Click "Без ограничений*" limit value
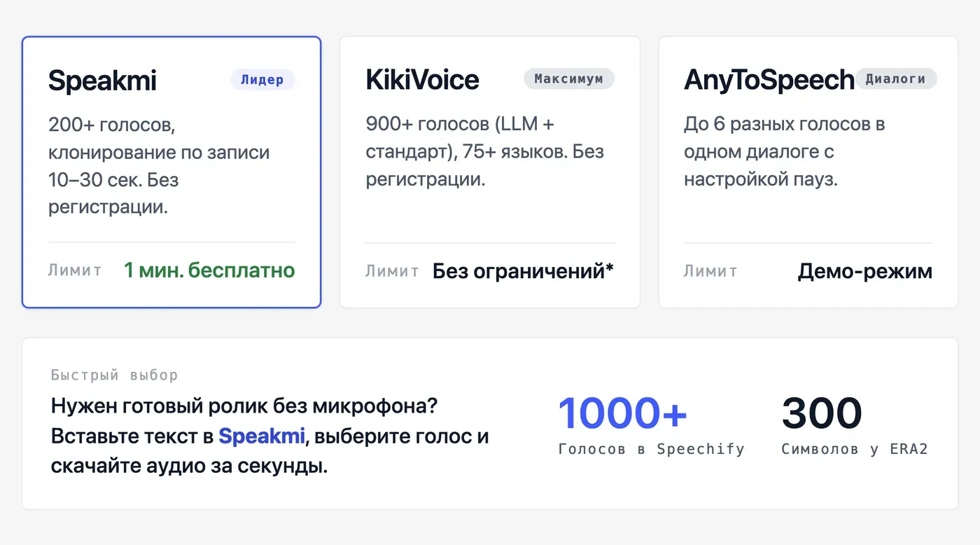Screen dimensions: 980x545 523,270
